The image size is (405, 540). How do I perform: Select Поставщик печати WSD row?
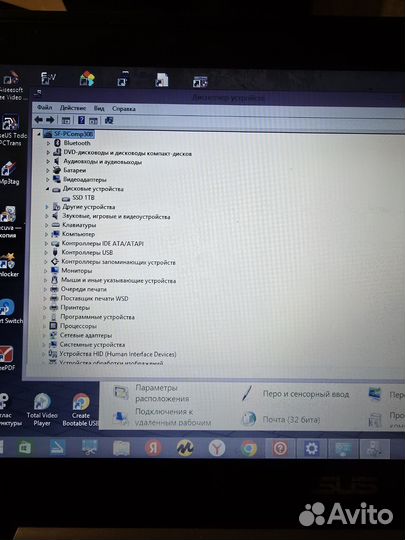(94, 298)
